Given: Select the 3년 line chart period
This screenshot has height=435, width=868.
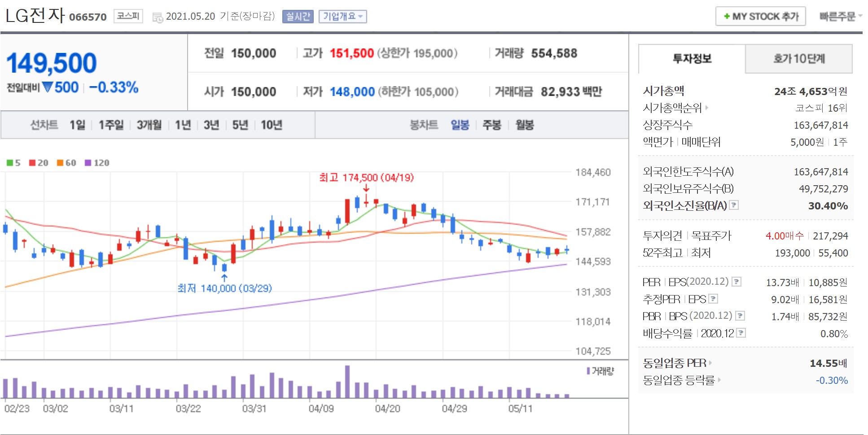Looking at the screenshot, I should point(211,125).
